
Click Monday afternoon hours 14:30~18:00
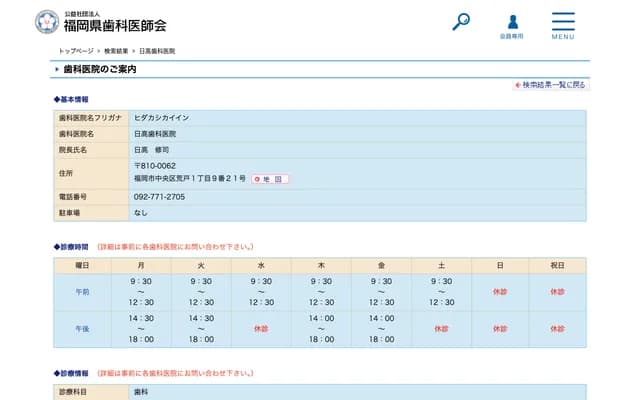[141, 329]
